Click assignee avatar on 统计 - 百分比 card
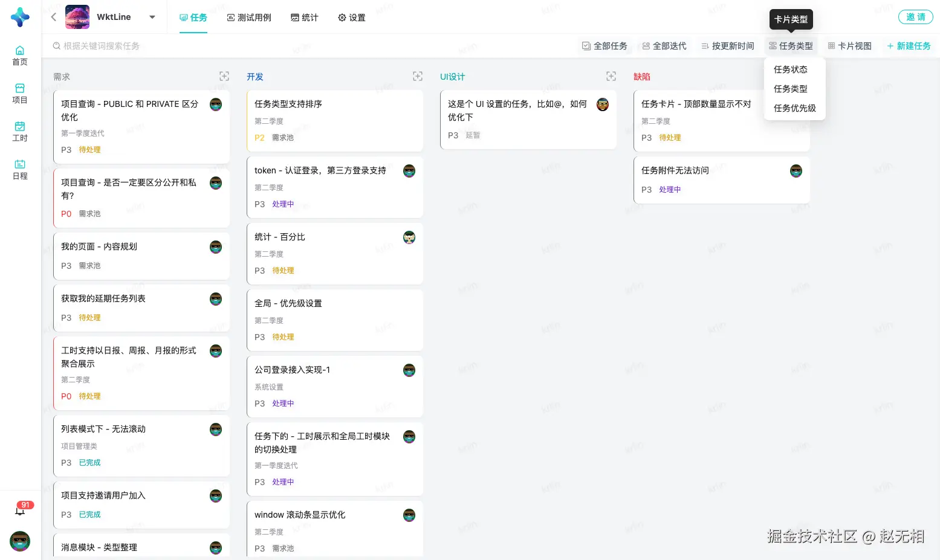 pos(409,237)
